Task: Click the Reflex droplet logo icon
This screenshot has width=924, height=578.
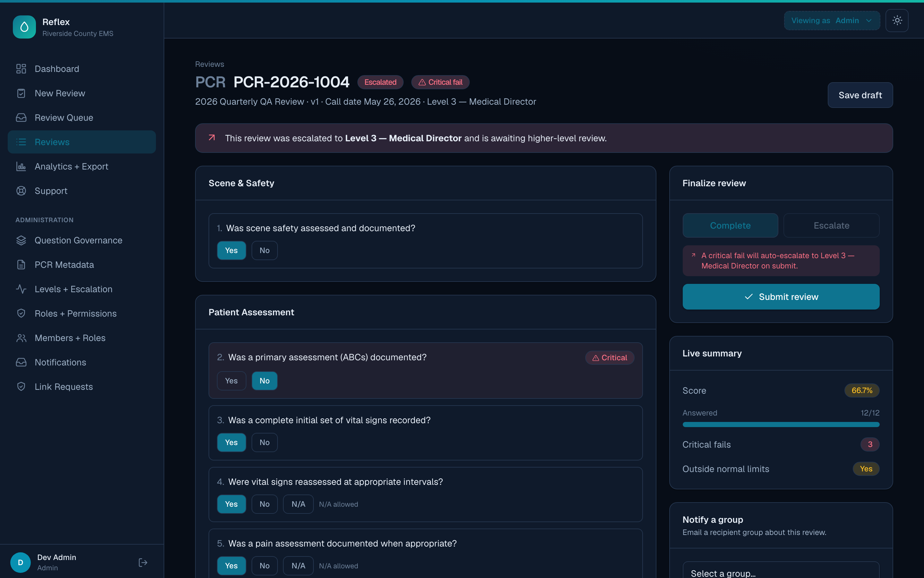Action: point(24,27)
